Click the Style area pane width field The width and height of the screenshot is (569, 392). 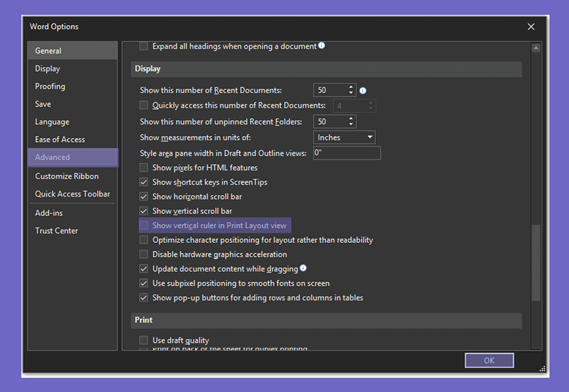tap(347, 153)
